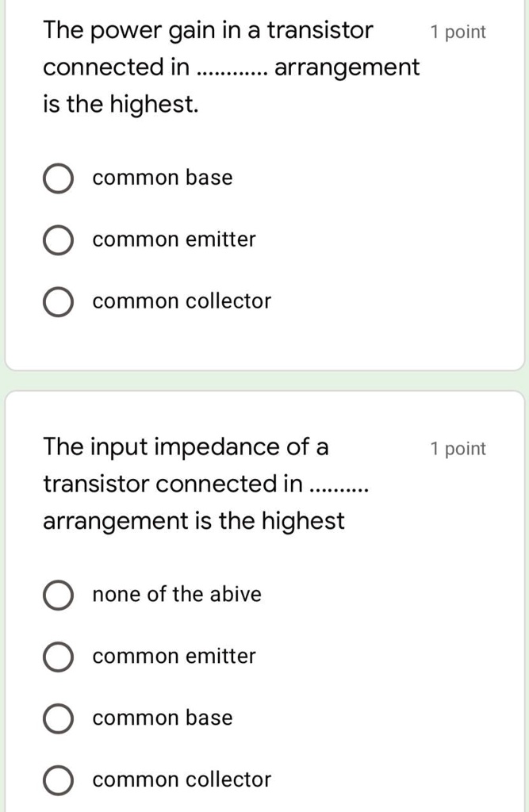529x812 pixels.
Task: Click the 1 point label of the first question
Action: click(458, 32)
